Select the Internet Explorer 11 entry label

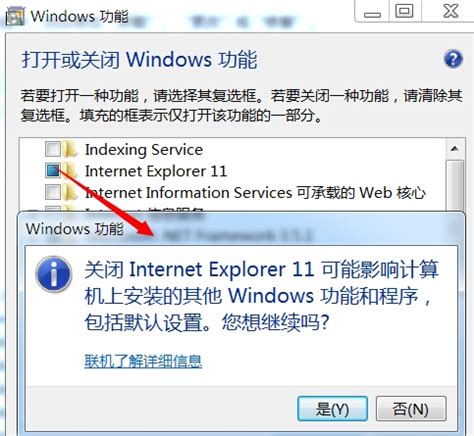click(156, 171)
